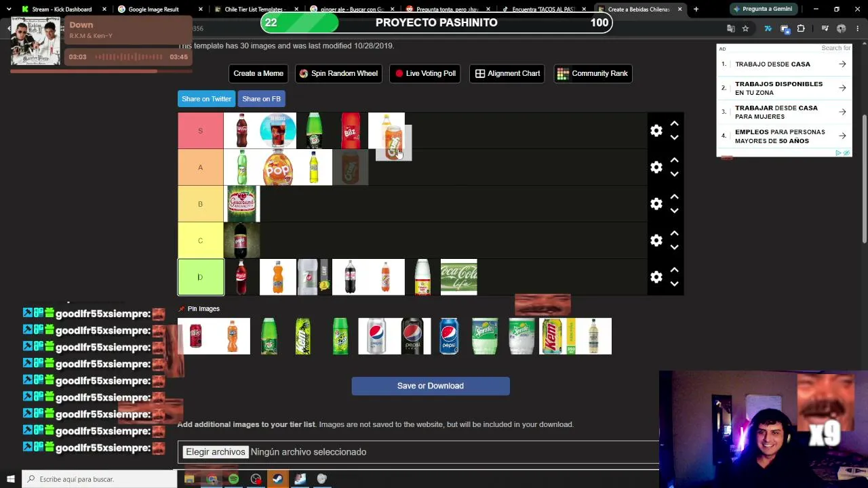Screen dimensions: 868x488
Task: Select the Blitz red bottle in S tier
Action: pos(351,131)
